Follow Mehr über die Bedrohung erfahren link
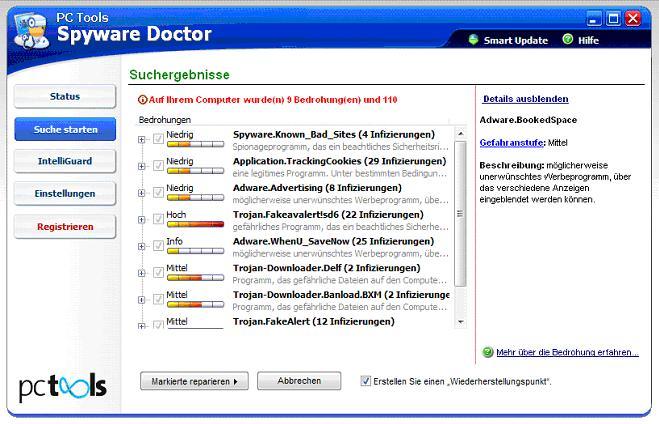This screenshot has width=659, height=424. point(567,352)
